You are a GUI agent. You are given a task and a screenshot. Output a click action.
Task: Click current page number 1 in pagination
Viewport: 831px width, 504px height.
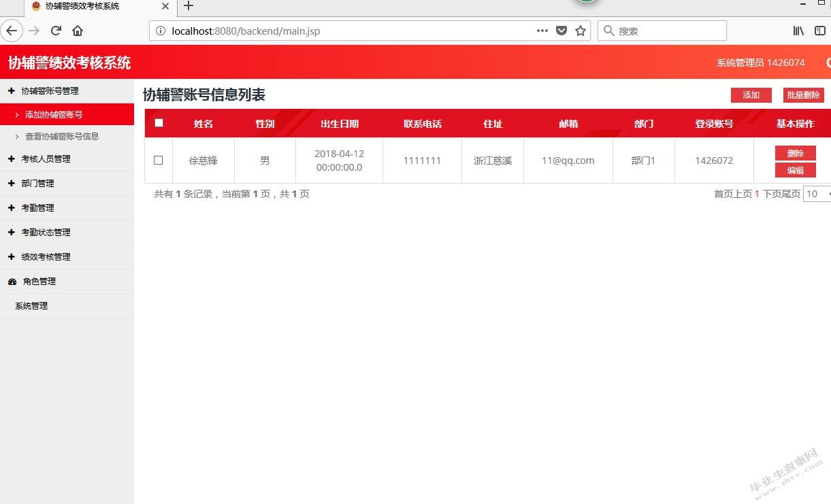point(757,194)
